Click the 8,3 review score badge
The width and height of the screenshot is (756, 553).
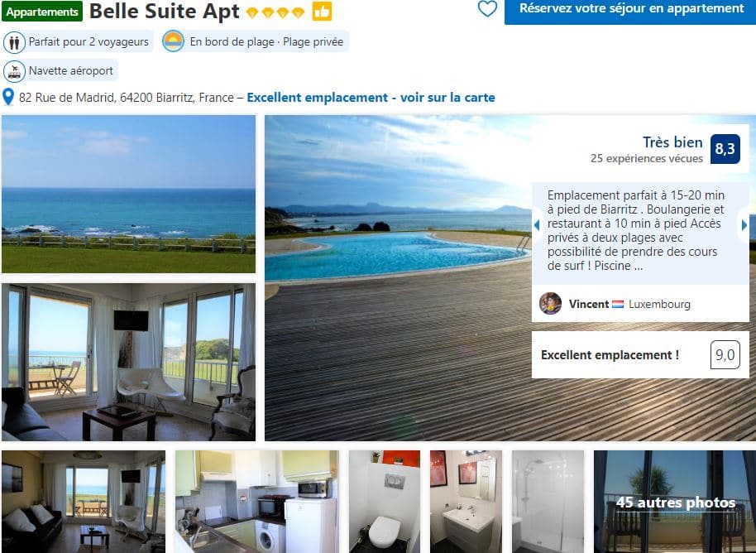[725, 149]
